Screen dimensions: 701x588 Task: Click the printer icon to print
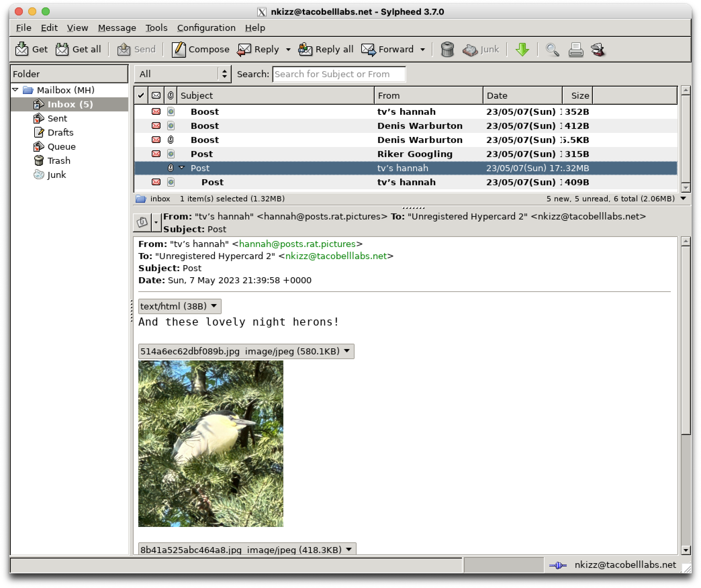point(575,50)
